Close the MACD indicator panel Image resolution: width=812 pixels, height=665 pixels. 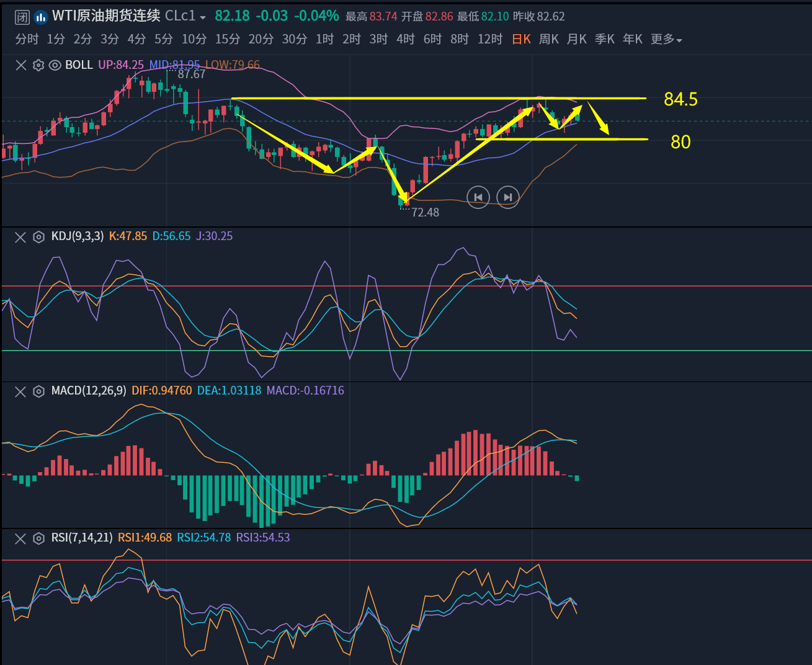tap(20, 391)
